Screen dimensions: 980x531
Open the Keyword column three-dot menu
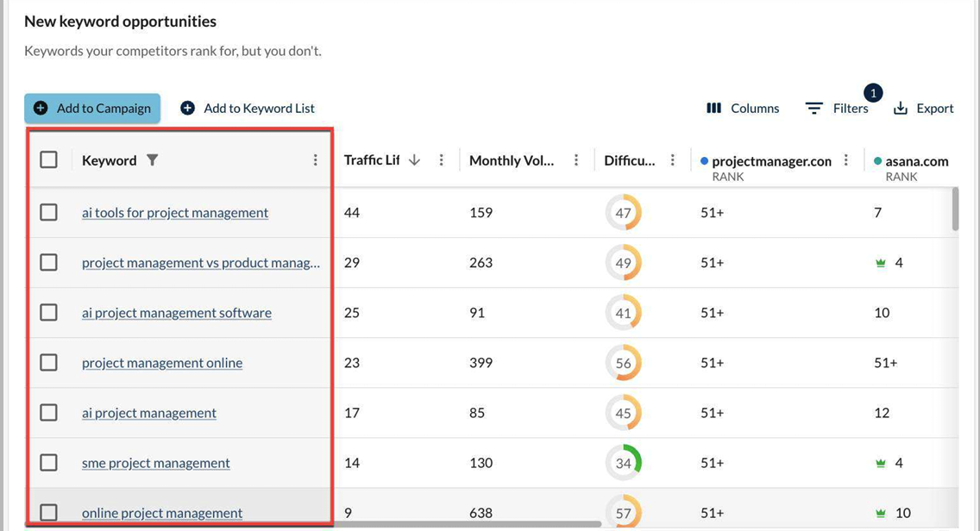315,160
